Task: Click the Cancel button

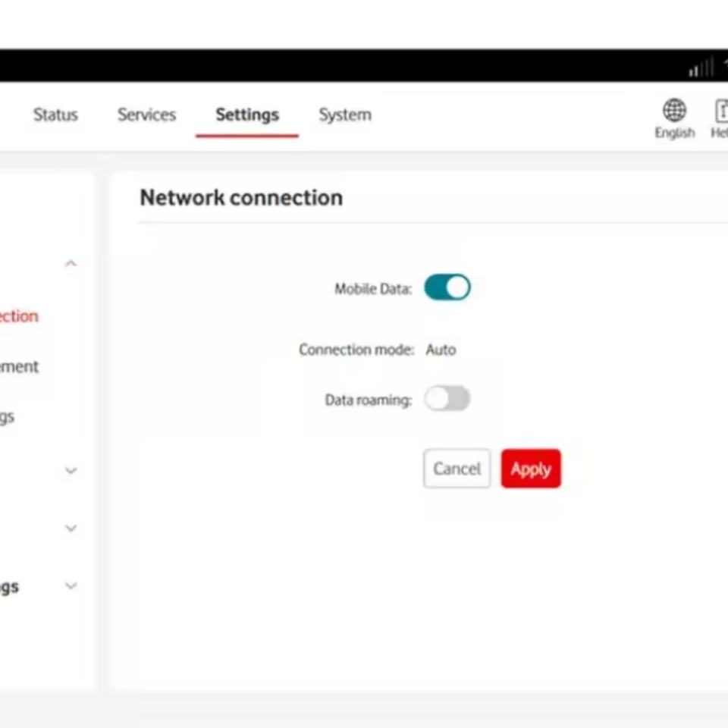Action: coord(457,469)
